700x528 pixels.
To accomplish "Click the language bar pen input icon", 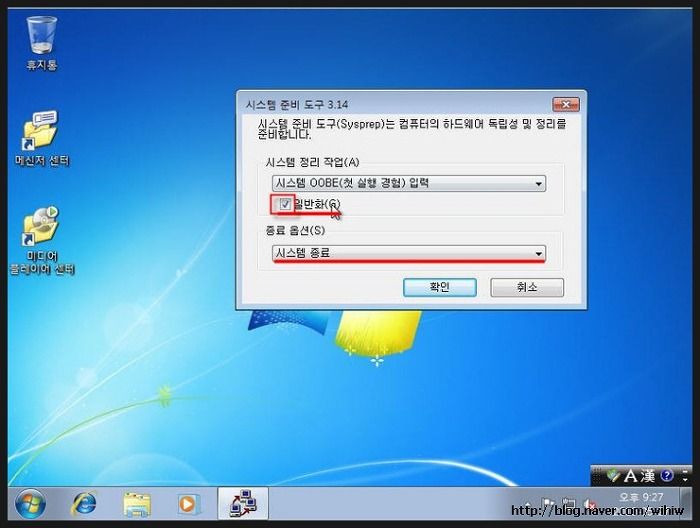I will [613, 476].
